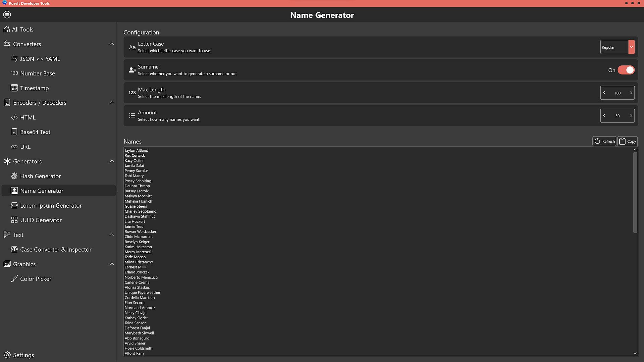
Task: Open the Hash Generator tool
Action: (59, 176)
